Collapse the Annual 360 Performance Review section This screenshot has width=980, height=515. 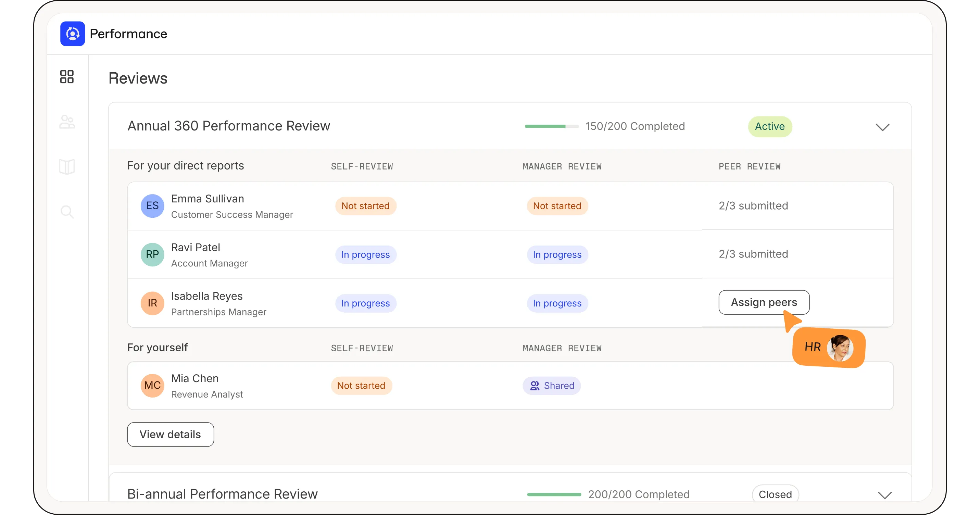(x=882, y=127)
